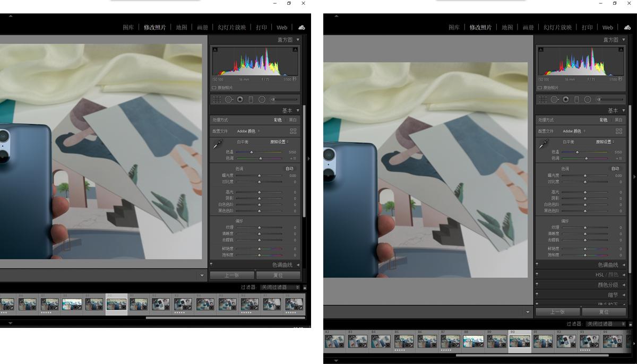This screenshot has height=364, width=637.
Task: Select highlighted filmstrip thumbnail in right window
Action: [519, 341]
